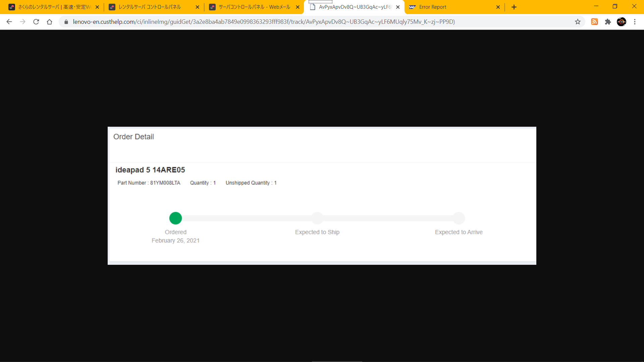Bookmark this page with the star
The image size is (644, 362).
(x=578, y=22)
